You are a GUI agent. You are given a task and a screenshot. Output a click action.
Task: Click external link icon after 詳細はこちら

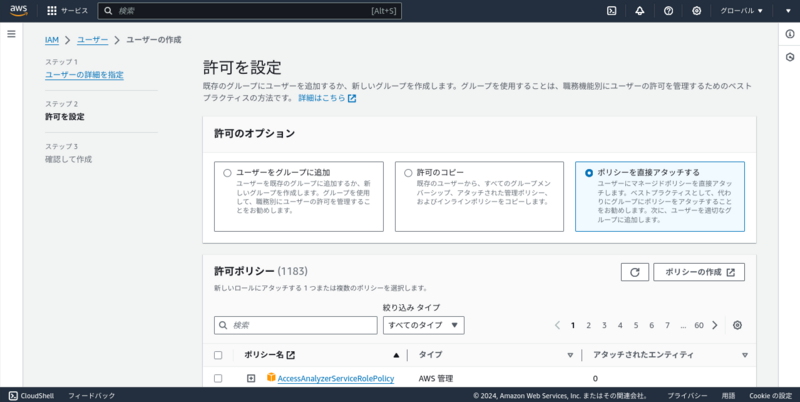tap(352, 98)
